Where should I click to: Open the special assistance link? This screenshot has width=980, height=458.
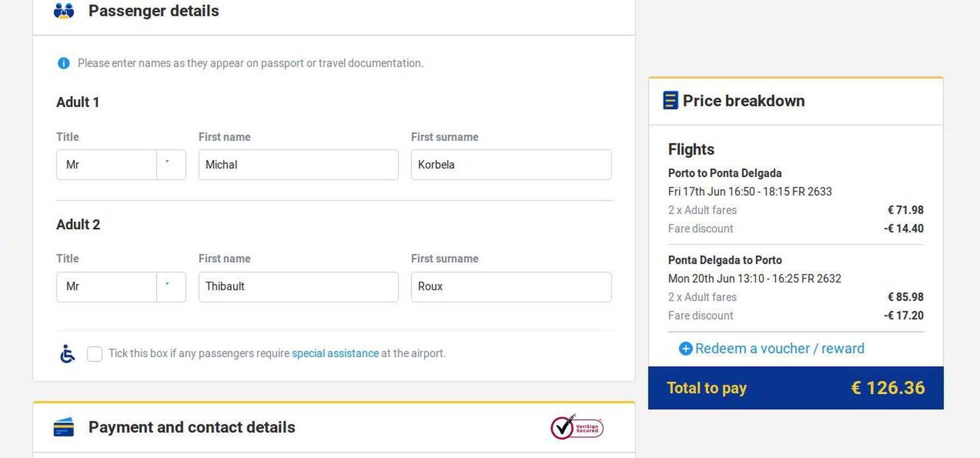335,353
